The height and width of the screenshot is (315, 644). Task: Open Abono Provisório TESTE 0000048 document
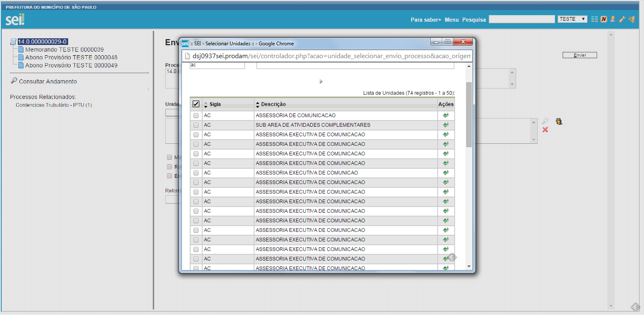71,57
